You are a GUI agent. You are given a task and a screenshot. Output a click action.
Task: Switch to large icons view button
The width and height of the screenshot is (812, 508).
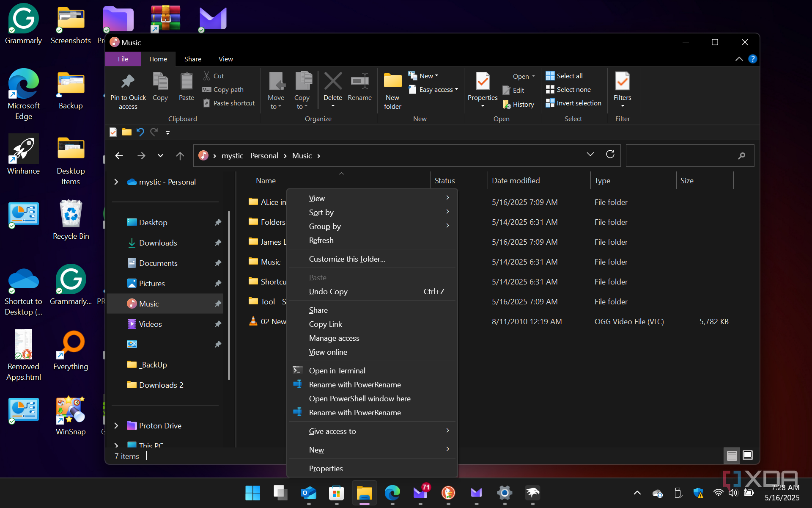pos(747,456)
